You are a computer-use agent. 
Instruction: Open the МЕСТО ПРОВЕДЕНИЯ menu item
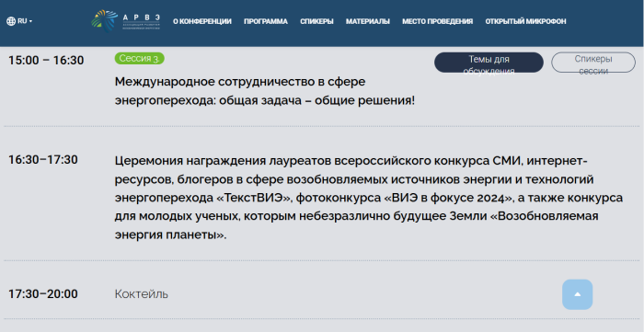tap(437, 21)
